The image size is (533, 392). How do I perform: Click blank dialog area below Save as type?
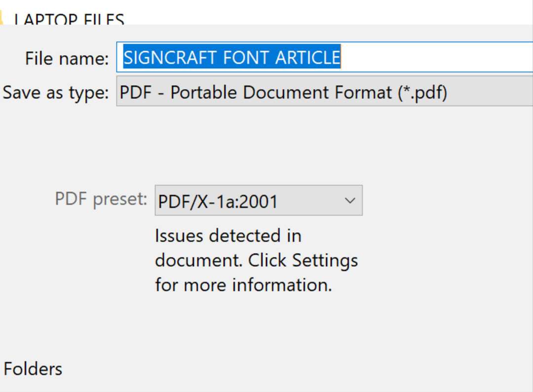[x=296, y=143]
